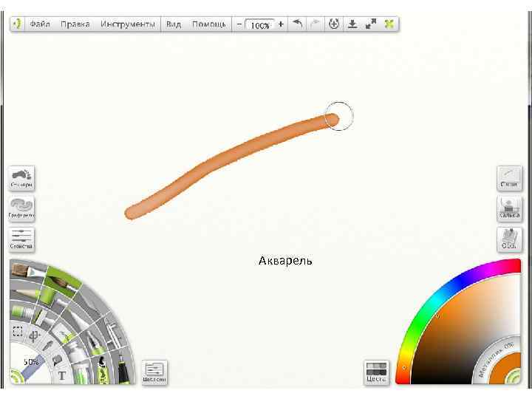
Task: Click the 50% brush size control
Action: (x=30, y=362)
